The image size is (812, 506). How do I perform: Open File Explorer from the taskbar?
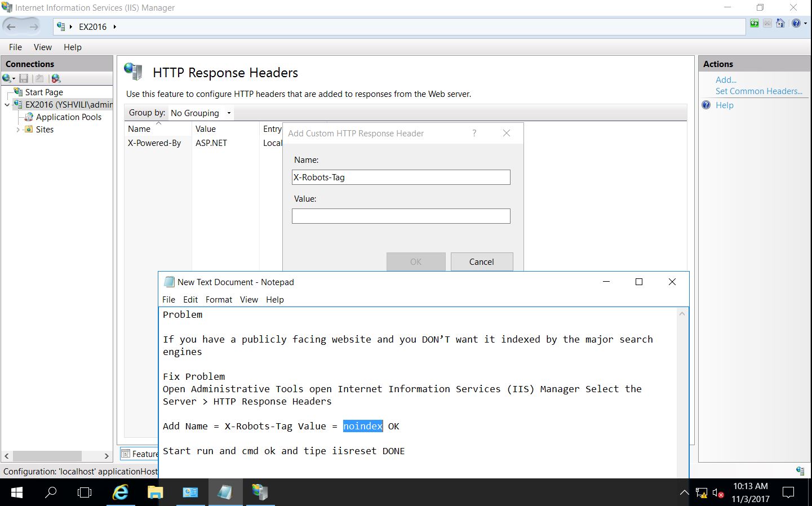click(x=155, y=492)
